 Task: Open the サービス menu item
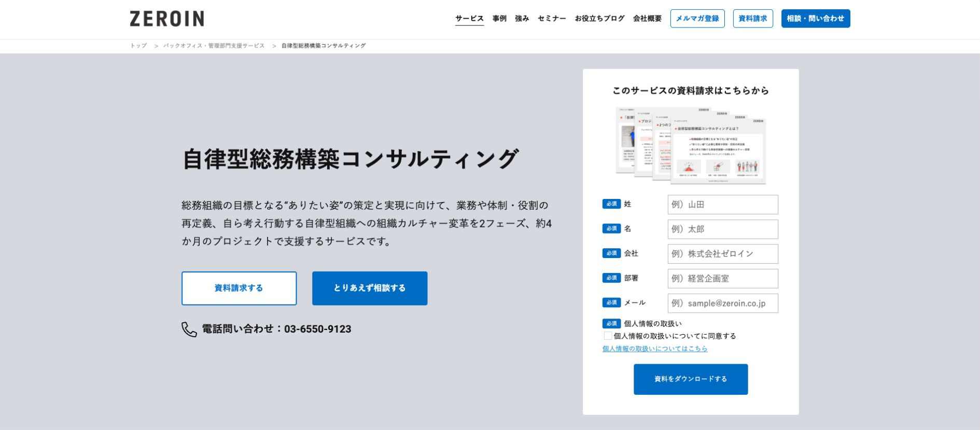pyautogui.click(x=469, y=19)
